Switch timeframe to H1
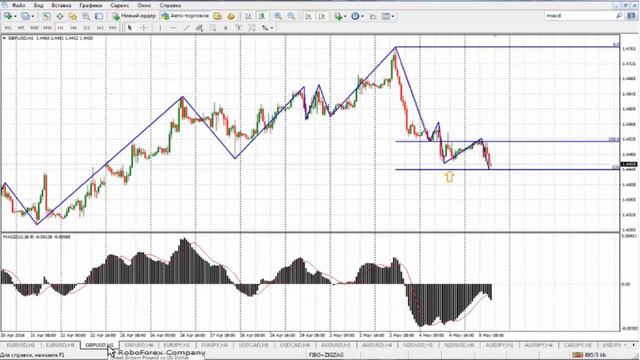This screenshot has height=360, width=640. (x=60, y=28)
